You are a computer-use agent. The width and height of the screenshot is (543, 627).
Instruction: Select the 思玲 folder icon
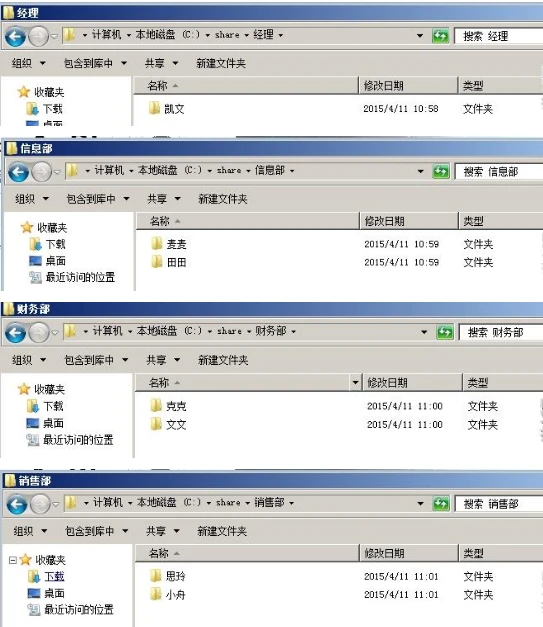tap(156, 576)
